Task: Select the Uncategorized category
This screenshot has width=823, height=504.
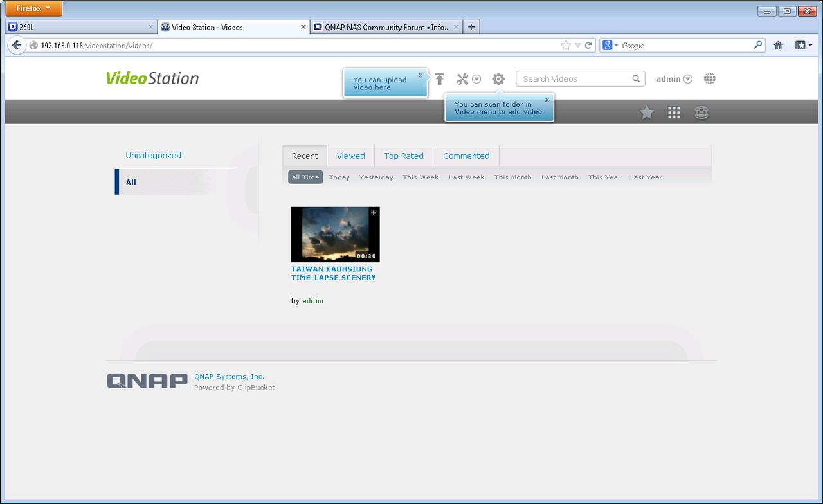Action: tap(153, 155)
